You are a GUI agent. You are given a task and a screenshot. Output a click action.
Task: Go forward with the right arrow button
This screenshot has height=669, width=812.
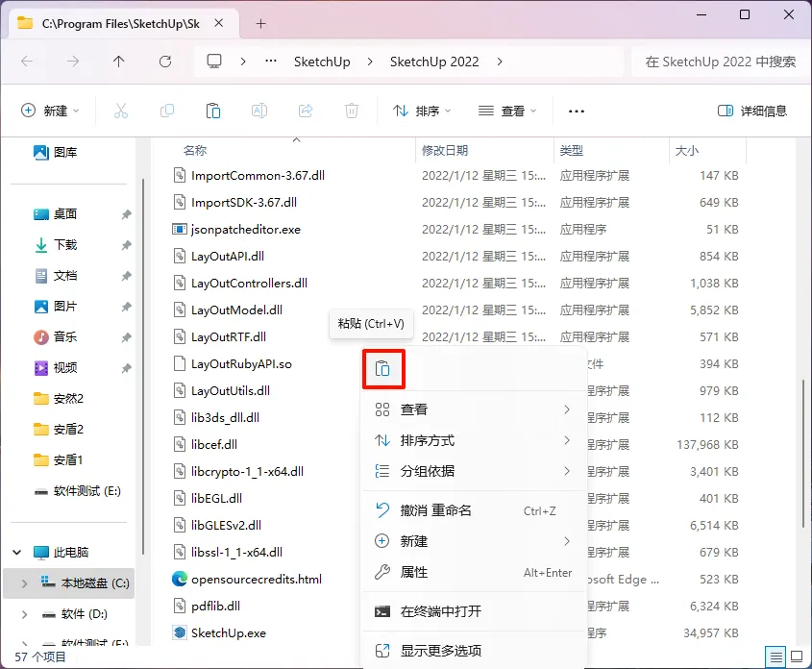73,62
